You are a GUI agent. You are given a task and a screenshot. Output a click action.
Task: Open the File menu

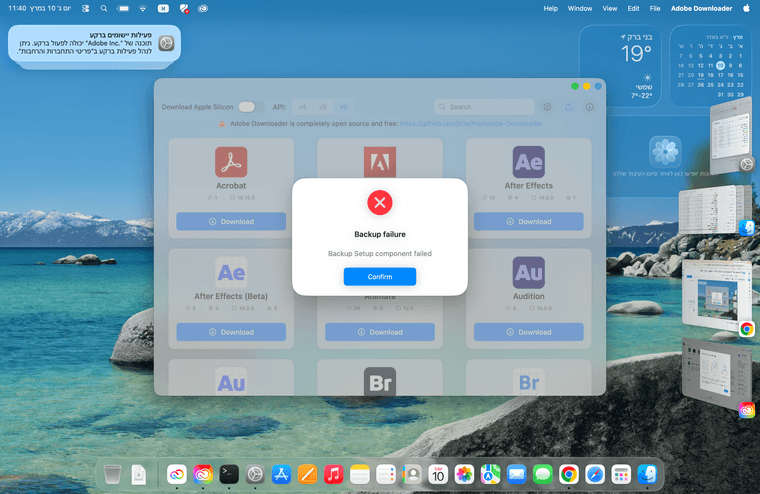[655, 8]
